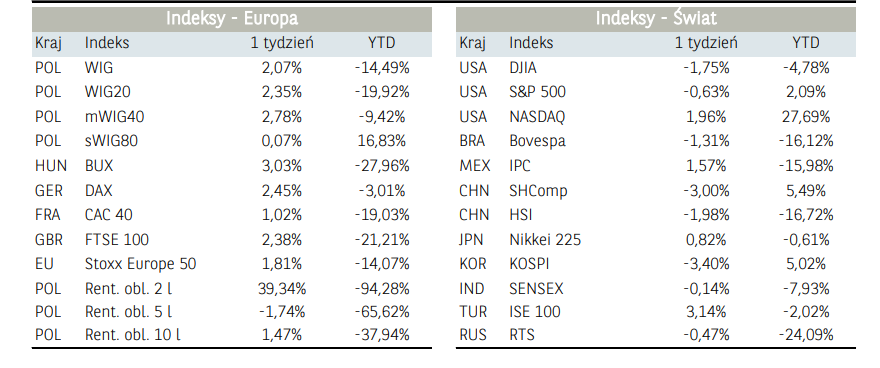Click the mWIG40 weekly change 2,78%

click(x=282, y=117)
